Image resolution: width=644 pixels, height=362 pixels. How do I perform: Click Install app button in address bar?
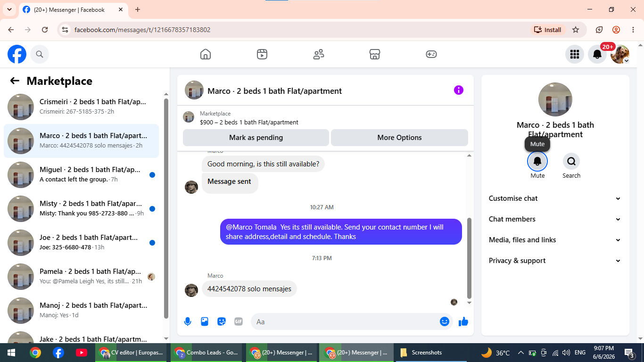coord(548,30)
